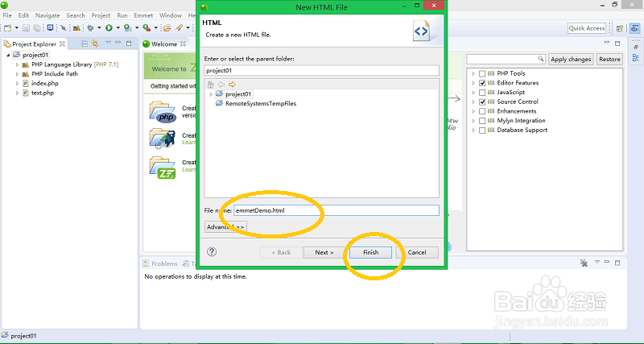Image resolution: width=644 pixels, height=344 pixels.
Task: Click the view menu icon in the Problems panel
Action: (597, 262)
